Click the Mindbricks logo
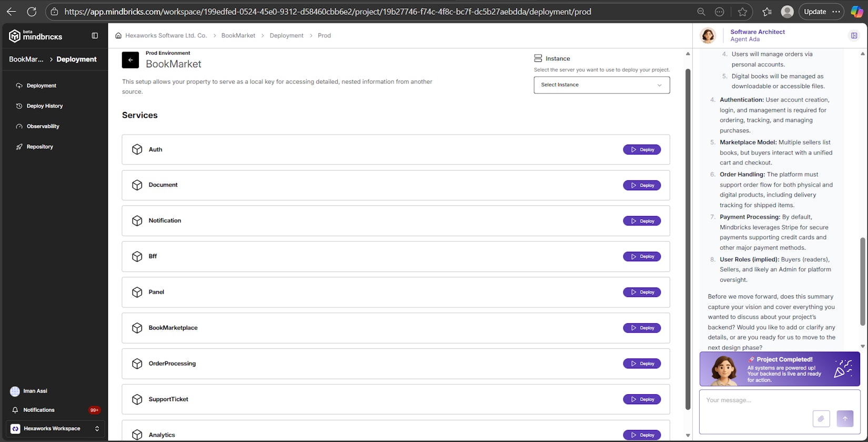The height and width of the screenshot is (442, 868). point(36,36)
